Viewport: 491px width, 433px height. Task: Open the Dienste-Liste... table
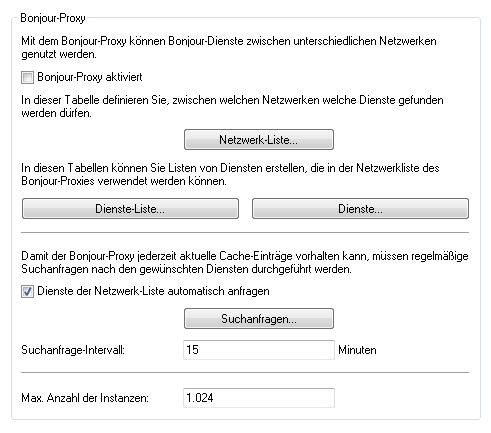pyautogui.click(x=130, y=209)
